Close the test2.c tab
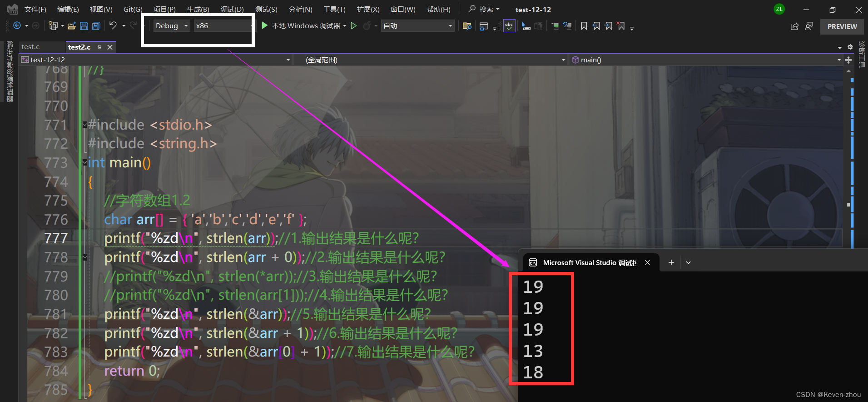The image size is (868, 402). coord(110,47)
